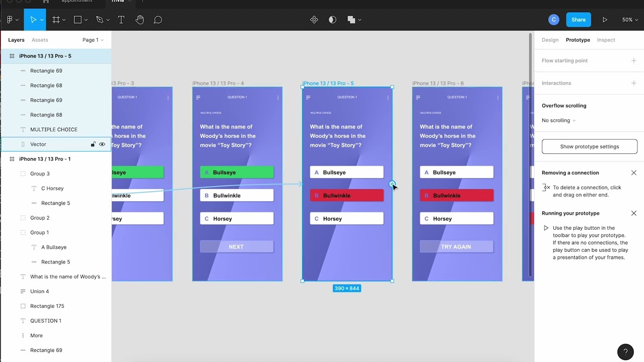
Task: Toggle visibility of Vector layer
Action: coord(102,144)
